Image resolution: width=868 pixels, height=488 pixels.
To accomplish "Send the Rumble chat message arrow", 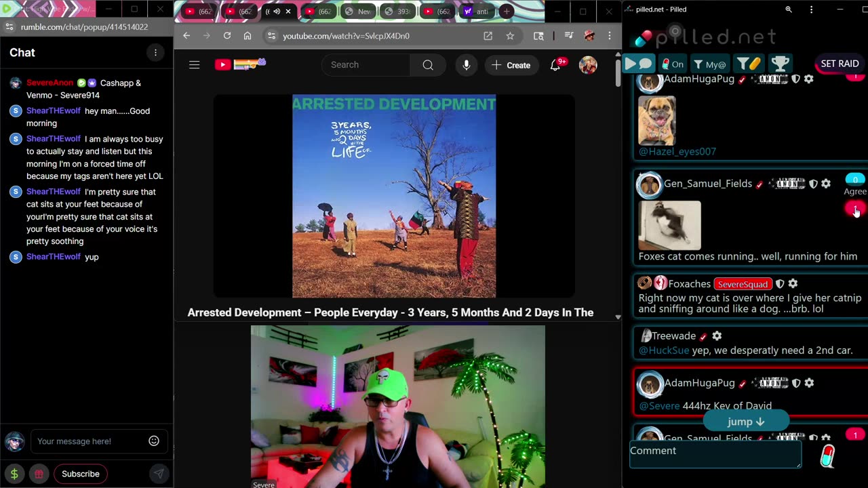I will coord(159,474).
